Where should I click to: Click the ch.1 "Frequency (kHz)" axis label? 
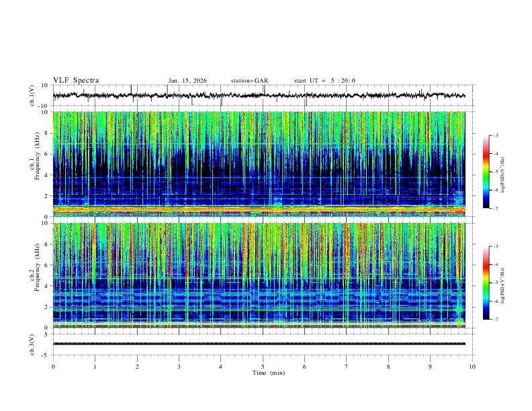38,156
